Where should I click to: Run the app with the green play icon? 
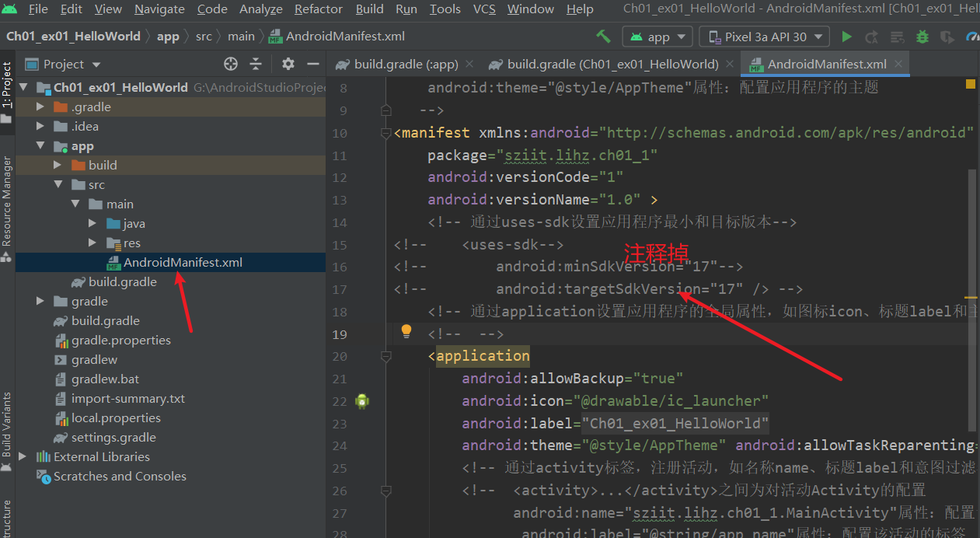click(846, 37)
